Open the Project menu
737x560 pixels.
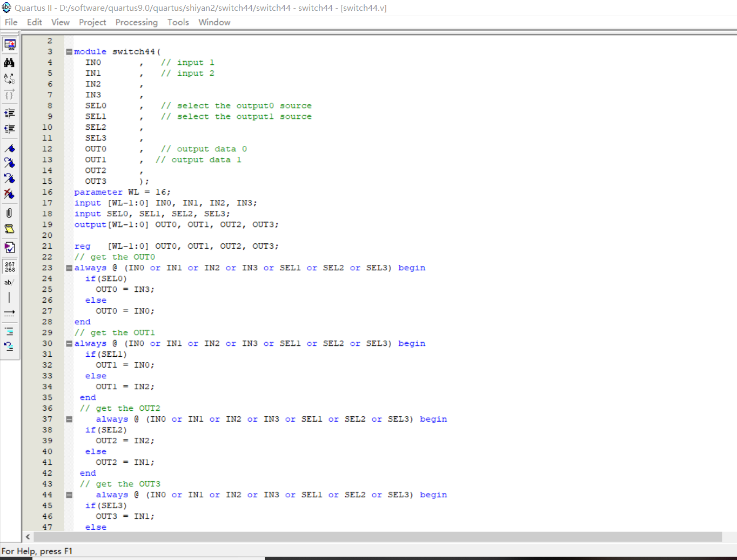pos(92,22)
